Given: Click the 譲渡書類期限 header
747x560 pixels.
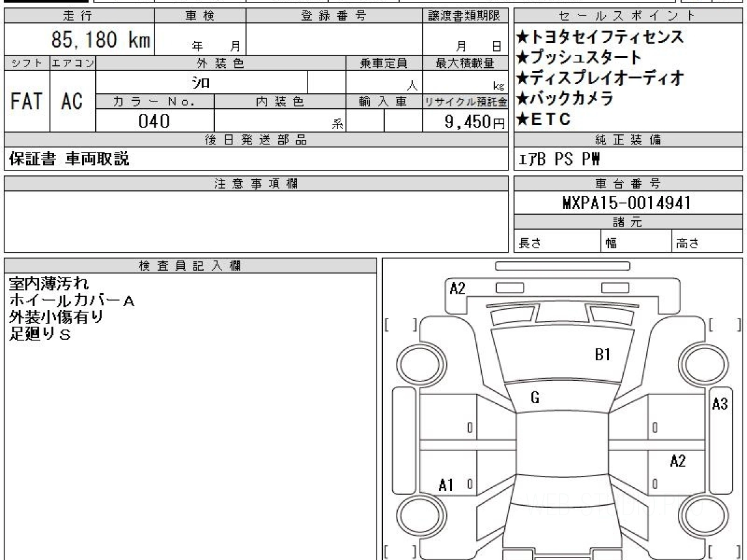Looking at the screenshot, I should click(466, 16).
